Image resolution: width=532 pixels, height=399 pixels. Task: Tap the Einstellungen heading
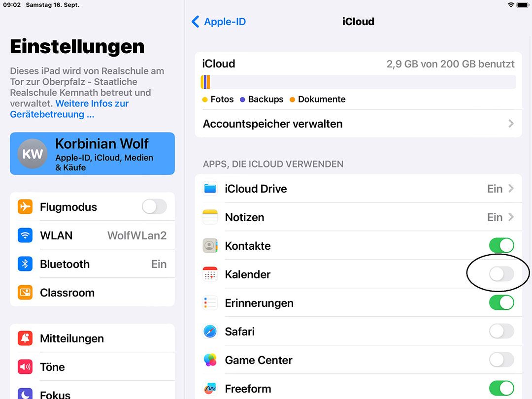77,46
